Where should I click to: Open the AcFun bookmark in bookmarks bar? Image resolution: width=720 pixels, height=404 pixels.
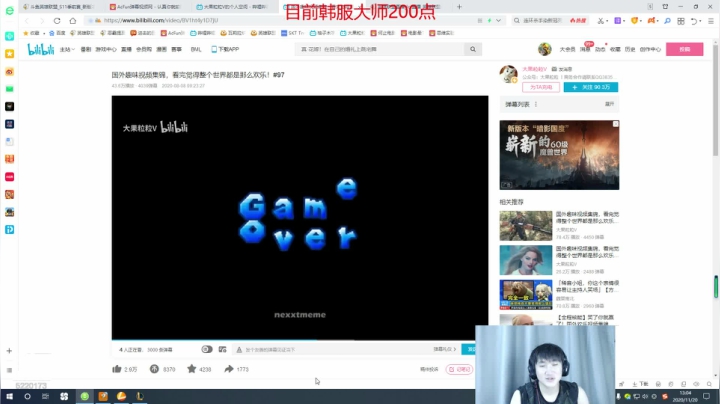pos(173,33)
